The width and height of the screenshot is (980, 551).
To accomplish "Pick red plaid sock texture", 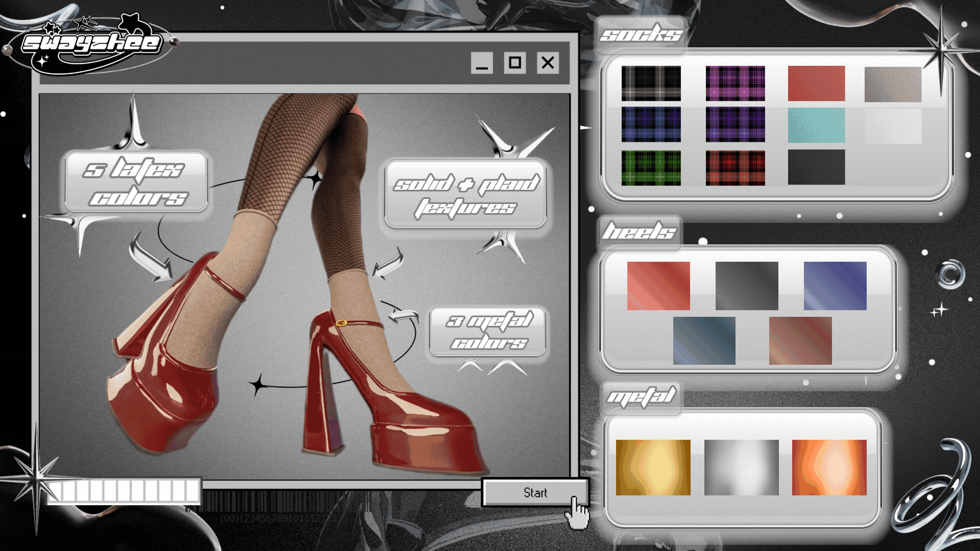I will click(735, 167).
